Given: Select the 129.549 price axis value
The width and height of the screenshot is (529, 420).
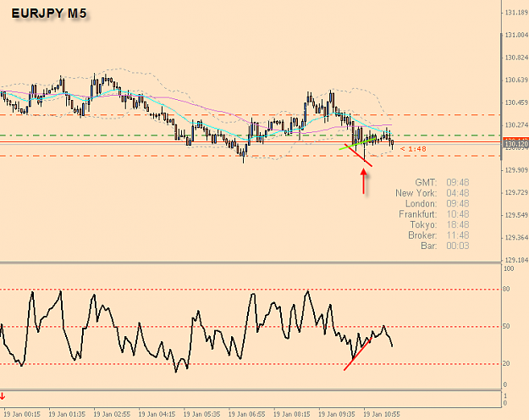Looking at the screenshot, I should click(x=516, y=215).
